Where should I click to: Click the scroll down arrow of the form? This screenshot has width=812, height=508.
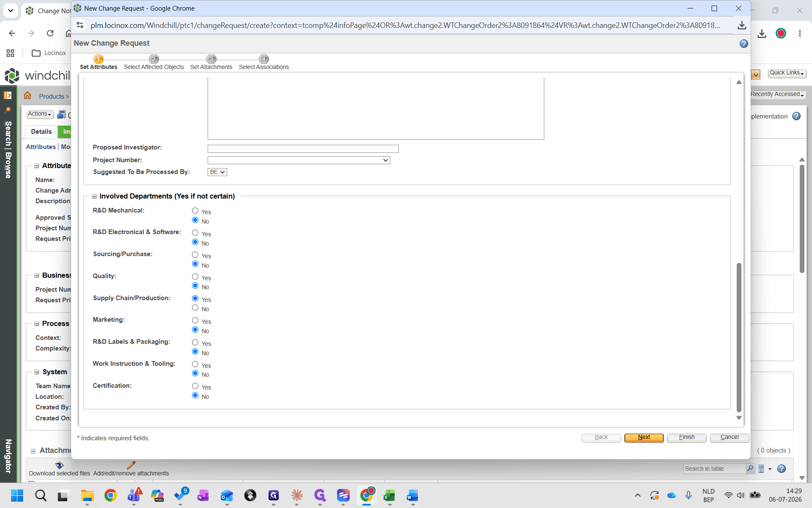click(x=739, y=418)
